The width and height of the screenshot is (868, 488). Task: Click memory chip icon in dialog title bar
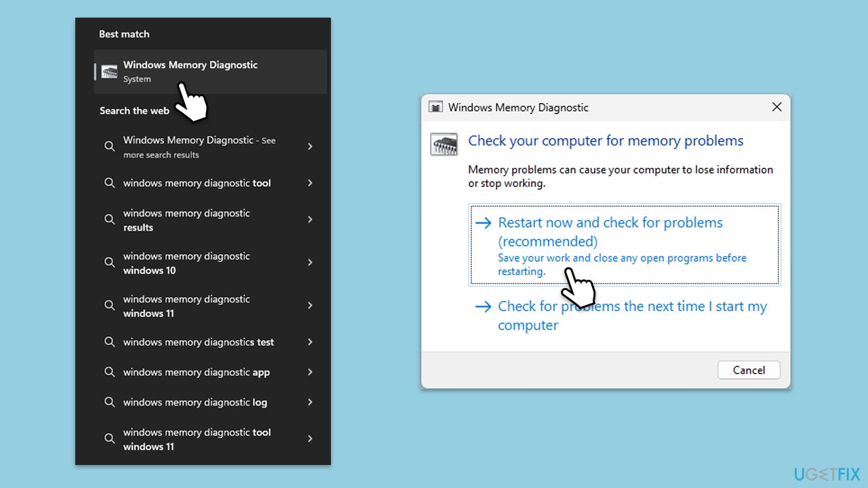coord(437,107)
